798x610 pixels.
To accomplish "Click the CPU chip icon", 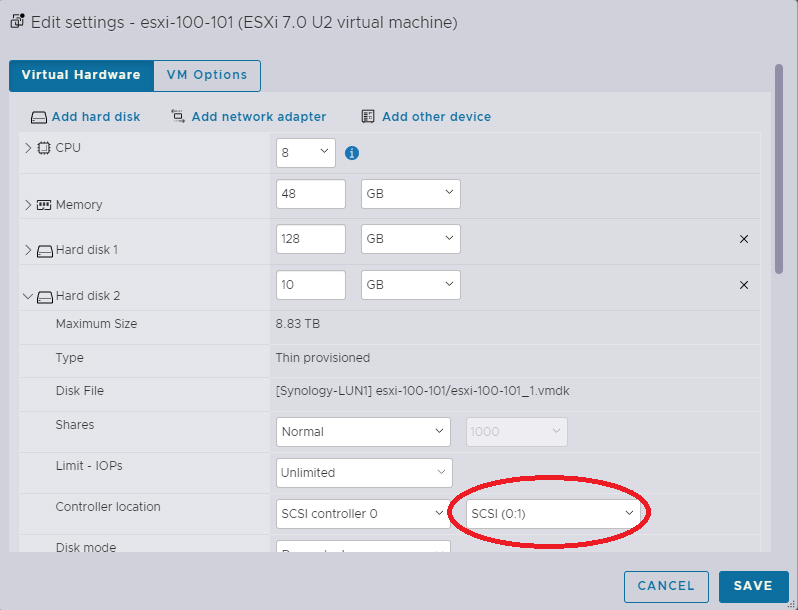I will point(44,148).
